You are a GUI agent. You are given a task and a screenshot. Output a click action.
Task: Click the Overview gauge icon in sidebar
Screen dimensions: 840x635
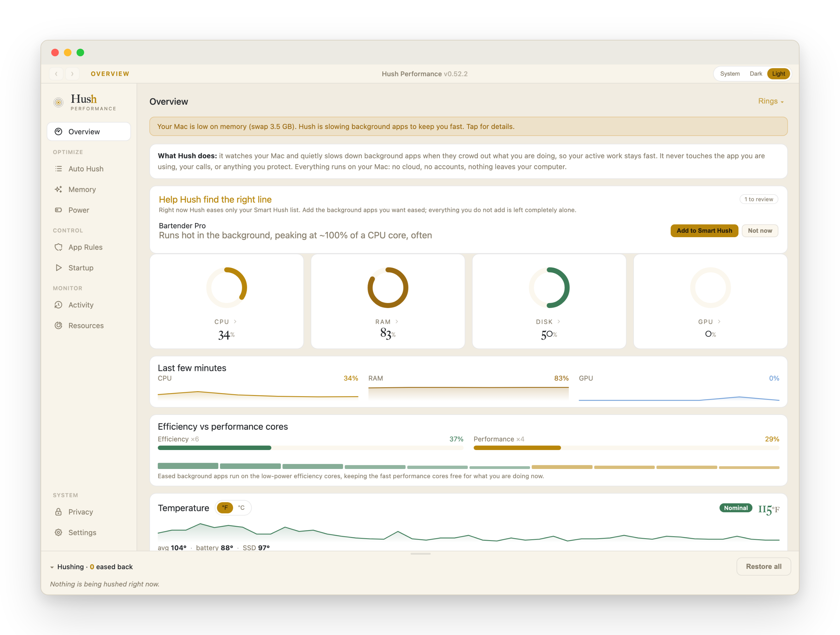click(58, 132)
